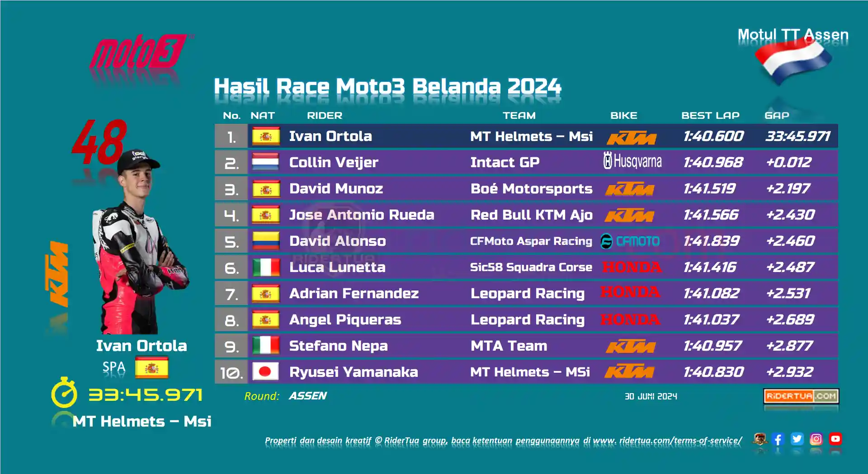Click the Japan flag beside Ryusei Yamanaka
The height and width of the screenshot is (474, 868).
pos(265,372)
